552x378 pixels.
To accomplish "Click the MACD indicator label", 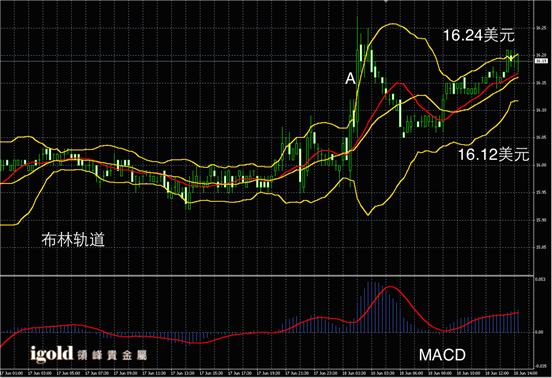I will pos(442,355).
